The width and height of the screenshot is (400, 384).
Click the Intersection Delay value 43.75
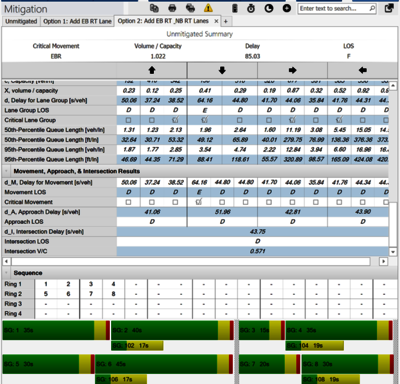pyautogui.click(x=257, y=232)
